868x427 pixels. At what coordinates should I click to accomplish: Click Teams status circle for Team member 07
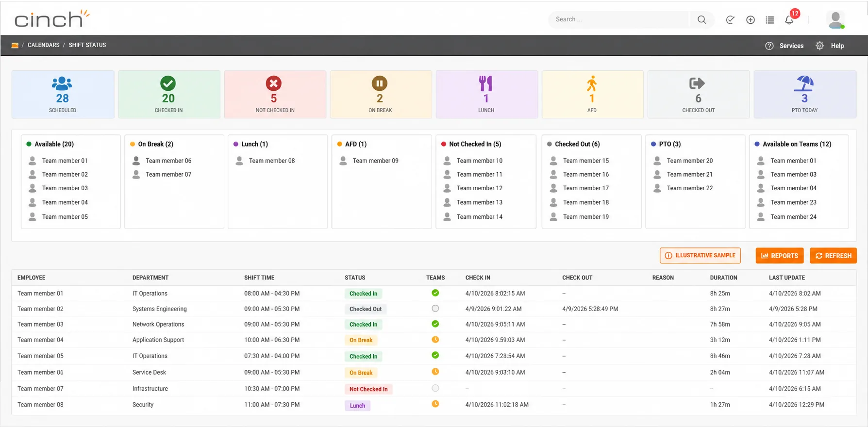click(x=435, y=388)
